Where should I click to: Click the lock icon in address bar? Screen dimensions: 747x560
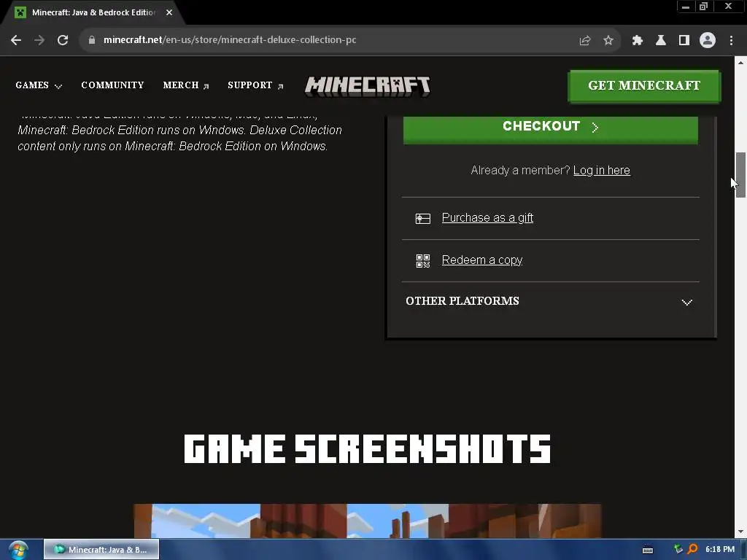coord(91,40)
